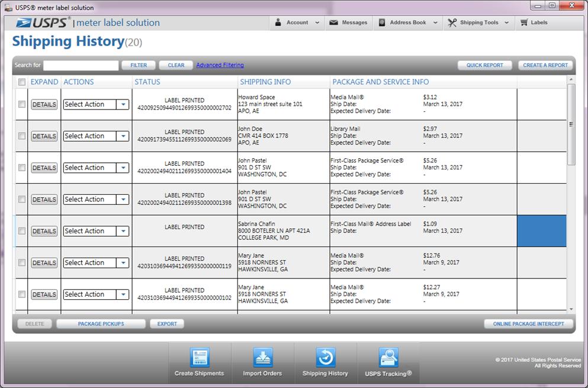The image size is (588, 388).
Task: Show DETAILS for Sabrina Chafin shipment
Action: pyautogui.click(x=44, y=231)
